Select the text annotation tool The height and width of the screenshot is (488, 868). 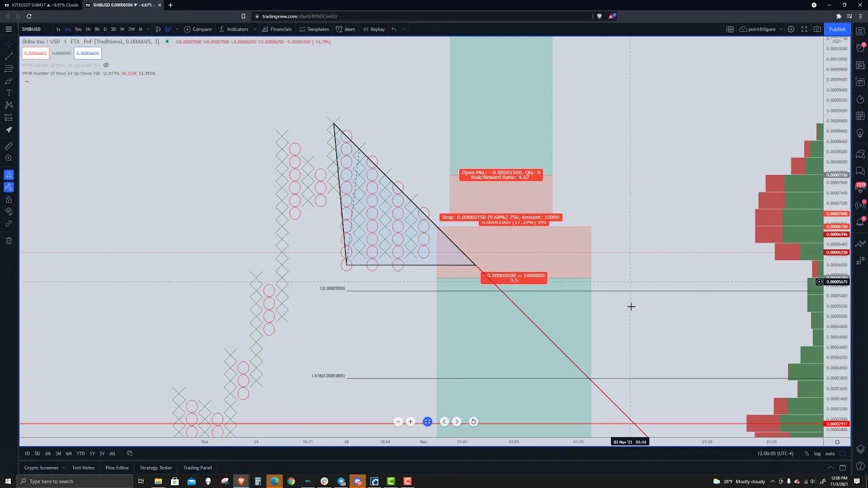(9, 93)
